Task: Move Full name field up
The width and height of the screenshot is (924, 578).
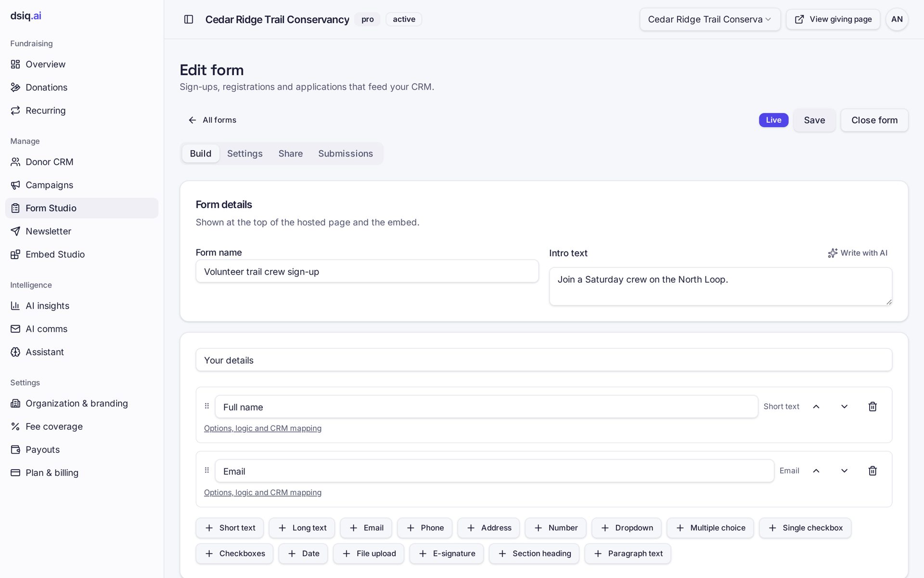Action: point(816,407)
